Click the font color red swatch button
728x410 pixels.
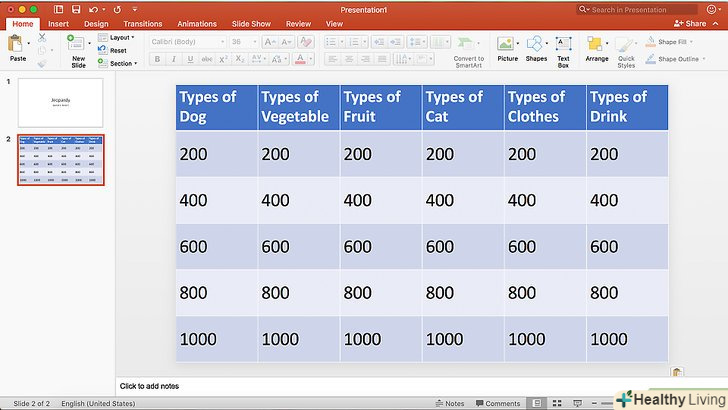click(x=300, y=59)
